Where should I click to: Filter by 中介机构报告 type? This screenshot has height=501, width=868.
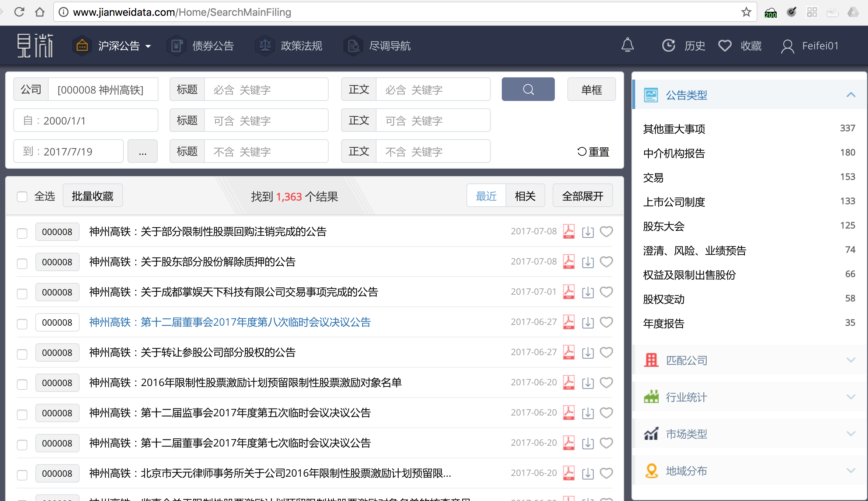tap(674, 153)
